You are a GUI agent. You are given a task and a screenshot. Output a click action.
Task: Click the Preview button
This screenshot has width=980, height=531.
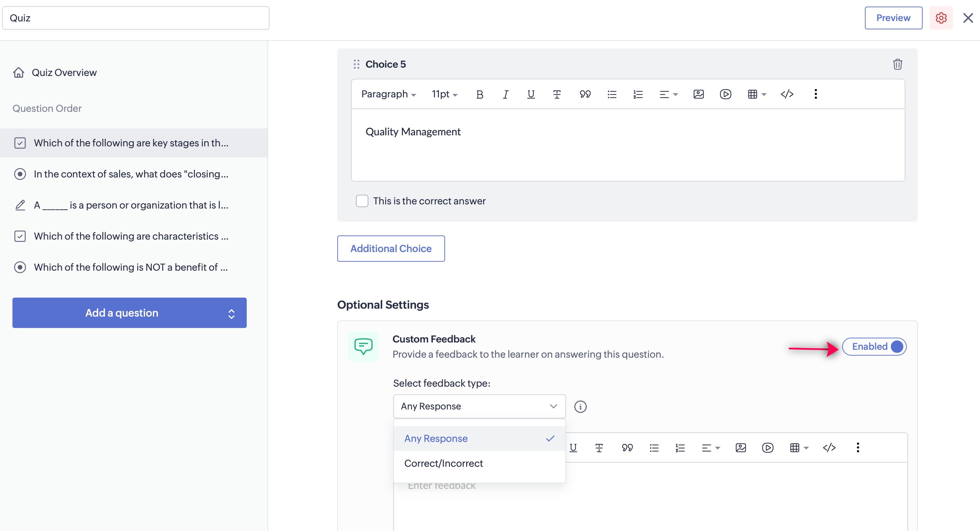(x=893, y=18)
